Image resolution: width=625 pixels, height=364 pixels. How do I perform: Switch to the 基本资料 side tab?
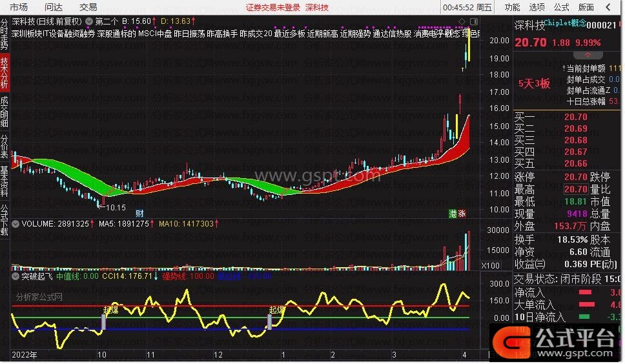[x=4, y=181]
